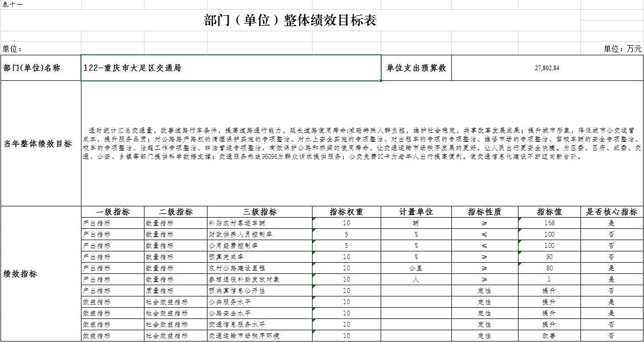Select 提升 value in 交通信息服务水平 row

[549, 325]
